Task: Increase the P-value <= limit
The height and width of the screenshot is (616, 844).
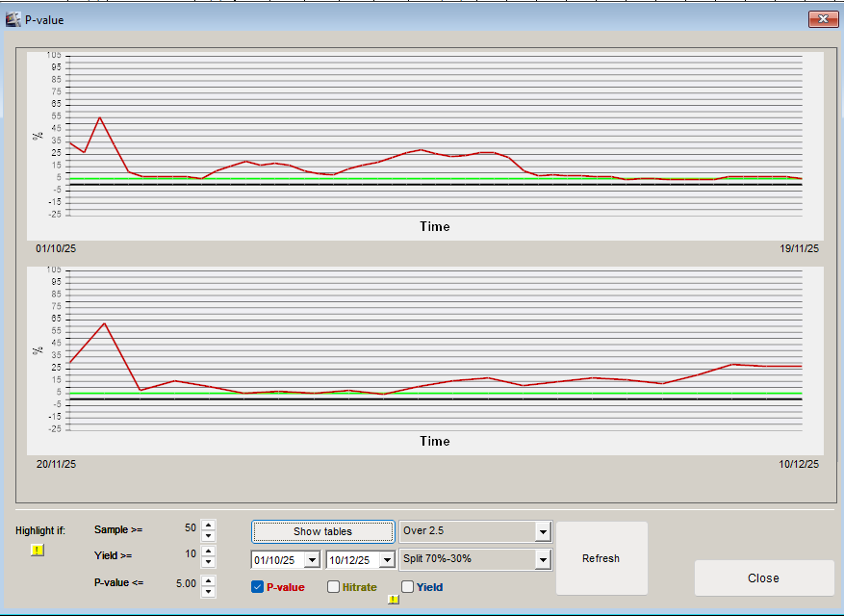Action: (x=208, y=581)
